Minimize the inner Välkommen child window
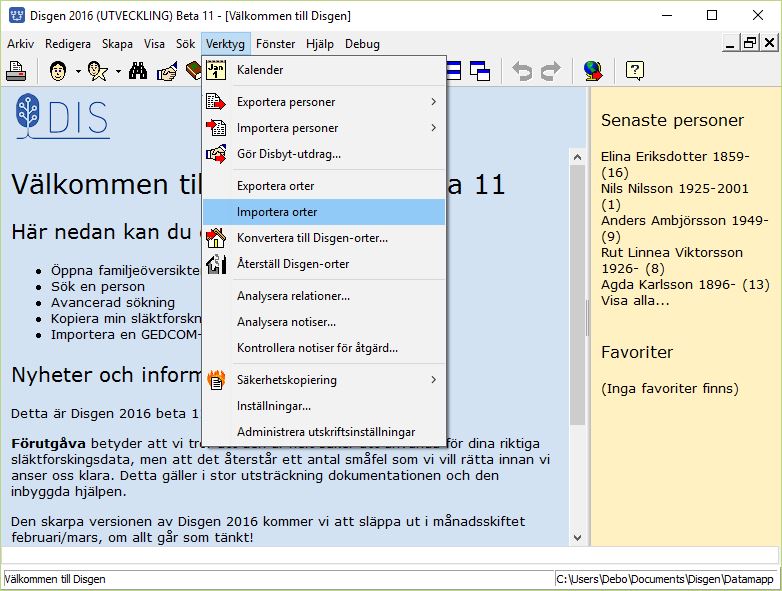782x591 pixels. (731, 43)
